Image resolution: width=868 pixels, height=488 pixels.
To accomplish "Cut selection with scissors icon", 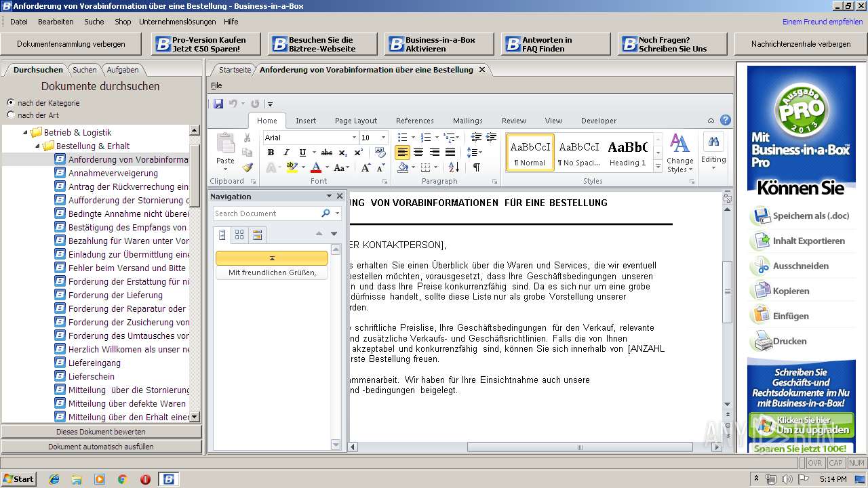I will [248, 138].
